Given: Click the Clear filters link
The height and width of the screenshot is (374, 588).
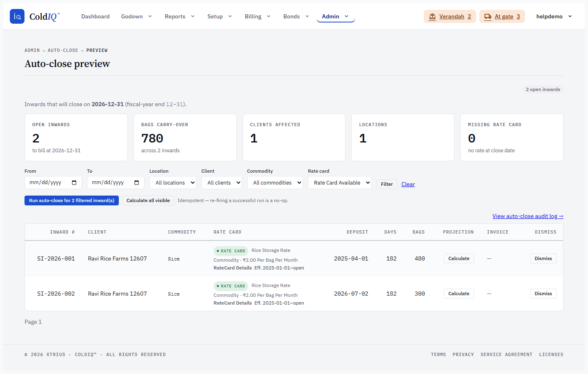Looking at the screenshot, I should click(408, 184).
